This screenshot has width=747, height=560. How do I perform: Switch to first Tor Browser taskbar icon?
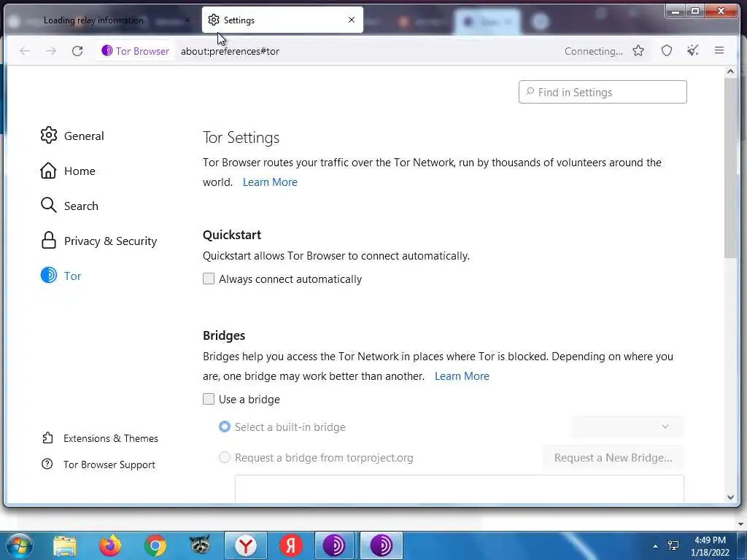(x=334, y=545)
